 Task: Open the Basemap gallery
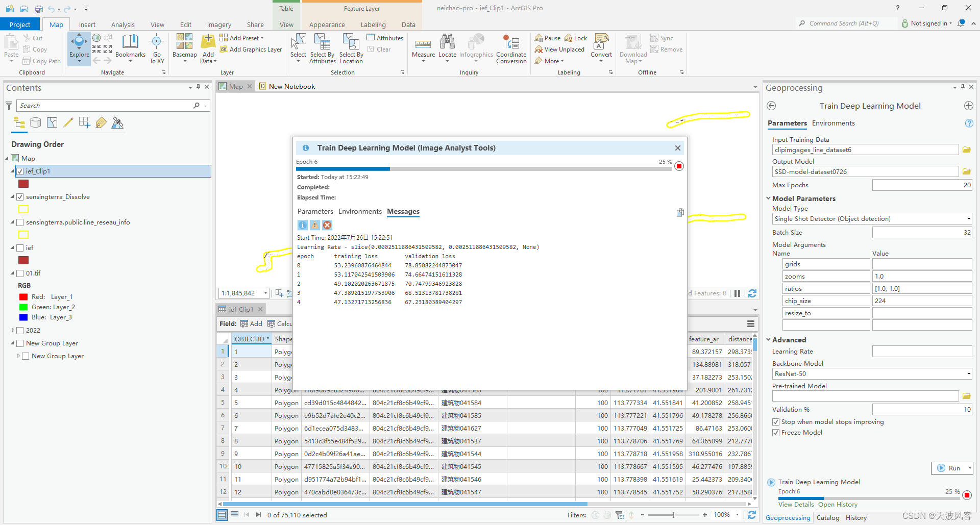click(184, 42)
